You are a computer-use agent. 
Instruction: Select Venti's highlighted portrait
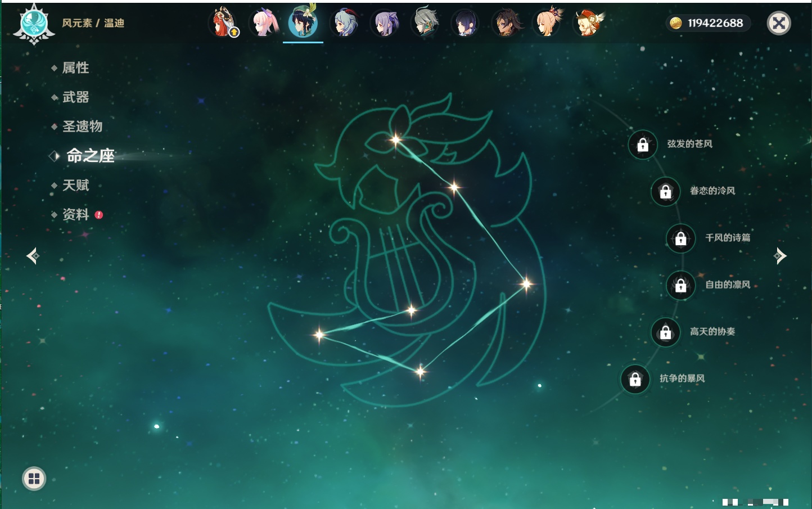coord(303,22)
